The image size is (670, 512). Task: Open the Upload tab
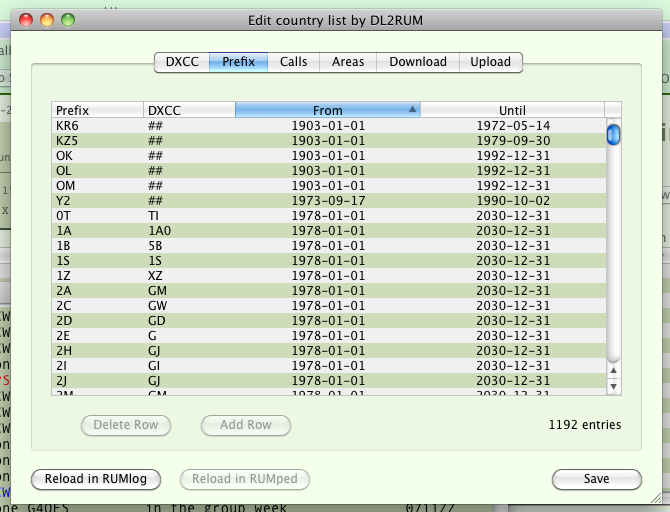coord(490,62)
